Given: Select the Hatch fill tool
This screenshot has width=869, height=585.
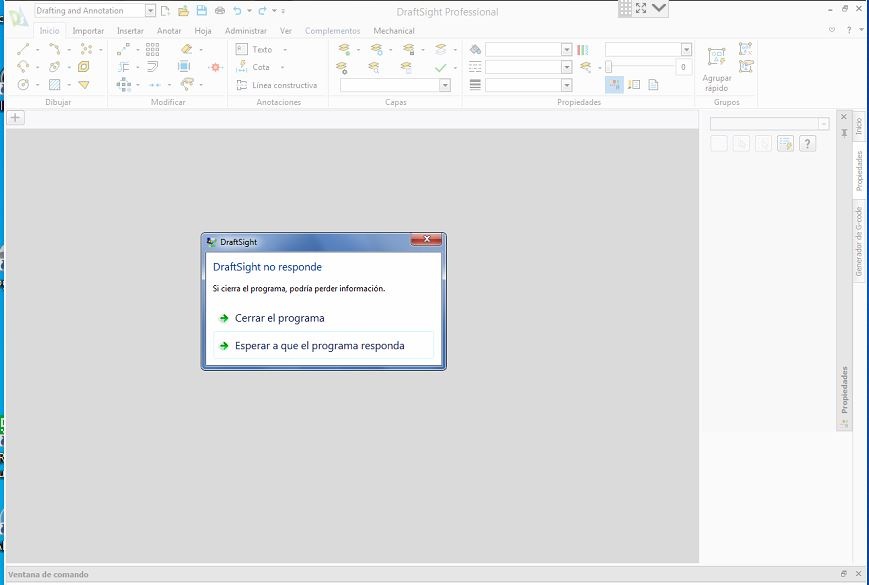Looking at the screenshot, I should coord(54,85).
